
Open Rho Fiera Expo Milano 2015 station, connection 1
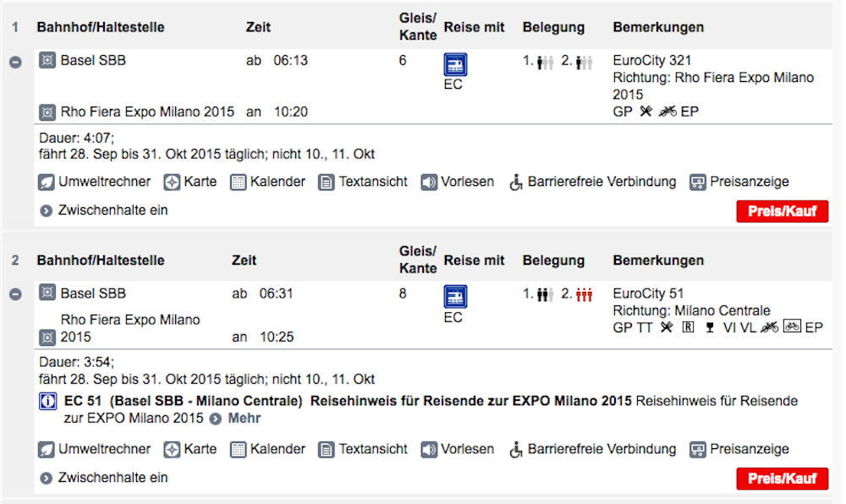(x=147, y=112)
